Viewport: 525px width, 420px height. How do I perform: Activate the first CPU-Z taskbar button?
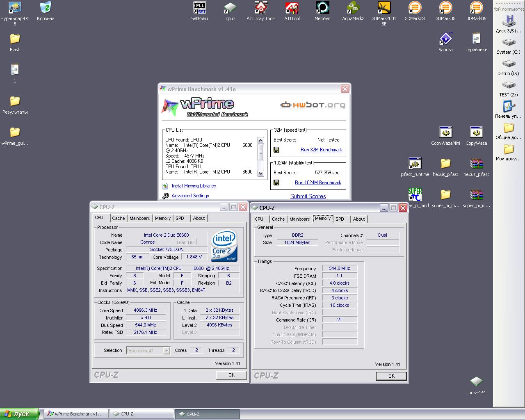tap(142, 414)
